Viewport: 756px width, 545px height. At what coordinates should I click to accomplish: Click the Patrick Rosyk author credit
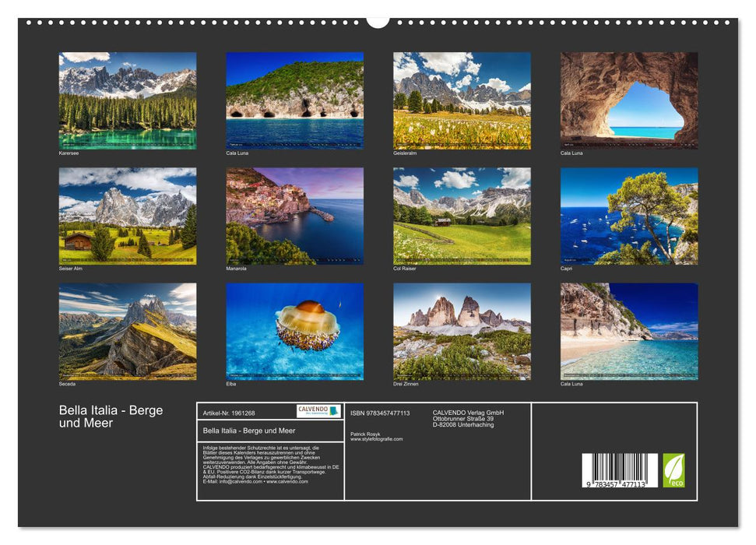click(364, 432)
